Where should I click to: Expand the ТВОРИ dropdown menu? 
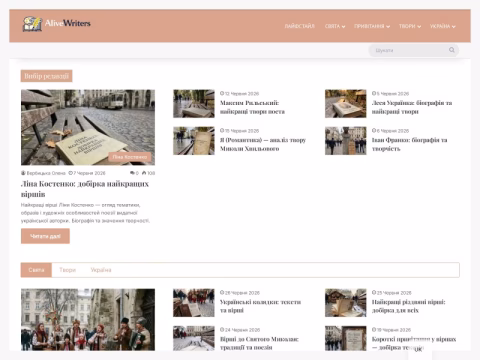coord(410,26)
